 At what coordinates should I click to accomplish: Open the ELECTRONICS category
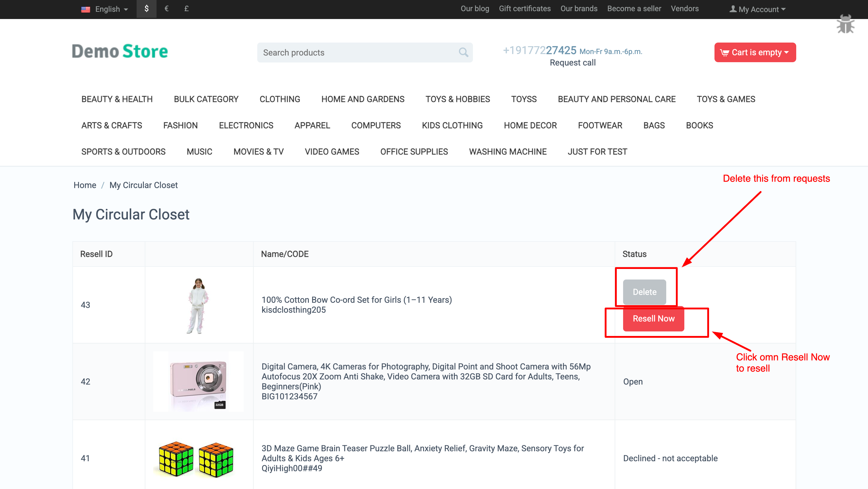[x=246, y=125]
